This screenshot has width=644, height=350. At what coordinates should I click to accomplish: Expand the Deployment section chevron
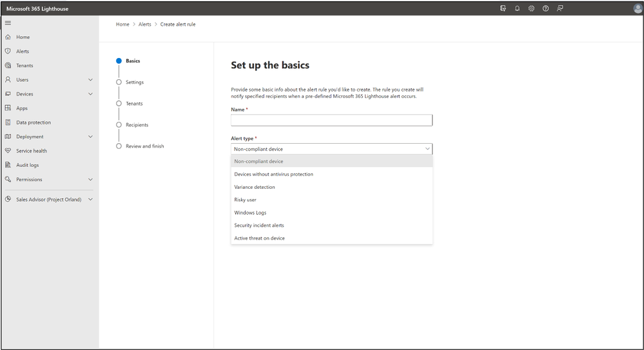click(90, 137)
